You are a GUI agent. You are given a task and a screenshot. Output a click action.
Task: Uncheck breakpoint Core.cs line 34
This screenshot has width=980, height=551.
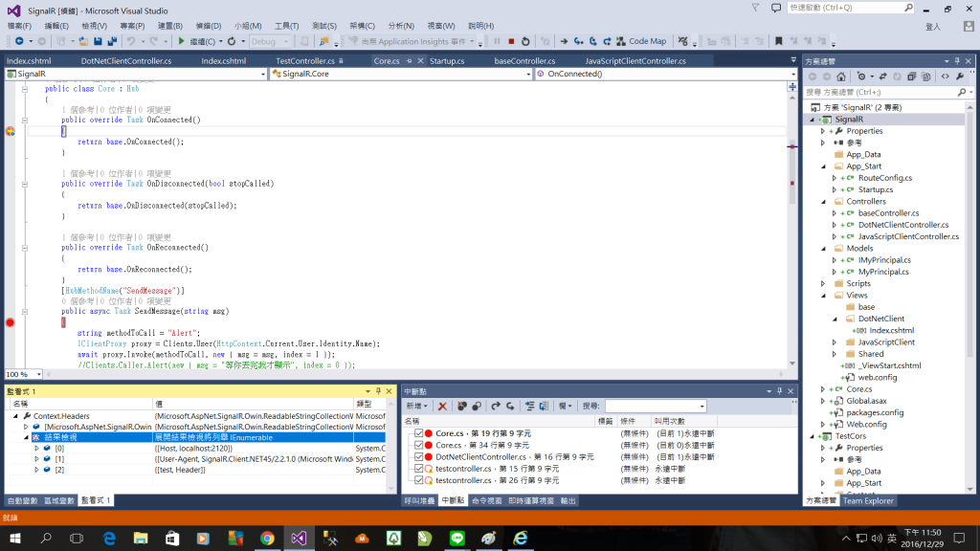tap(419, 445)
